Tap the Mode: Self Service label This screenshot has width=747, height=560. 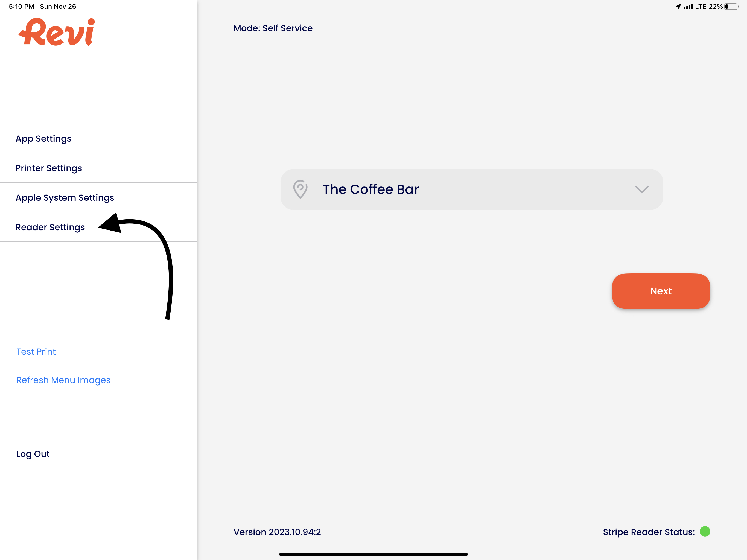click(x=273, y=28)
